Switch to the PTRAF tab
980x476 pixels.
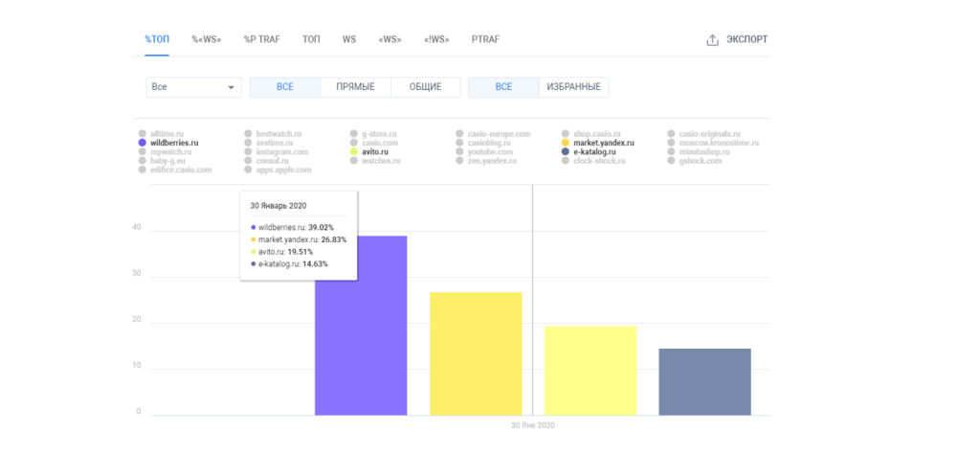[x=485, y=39]
